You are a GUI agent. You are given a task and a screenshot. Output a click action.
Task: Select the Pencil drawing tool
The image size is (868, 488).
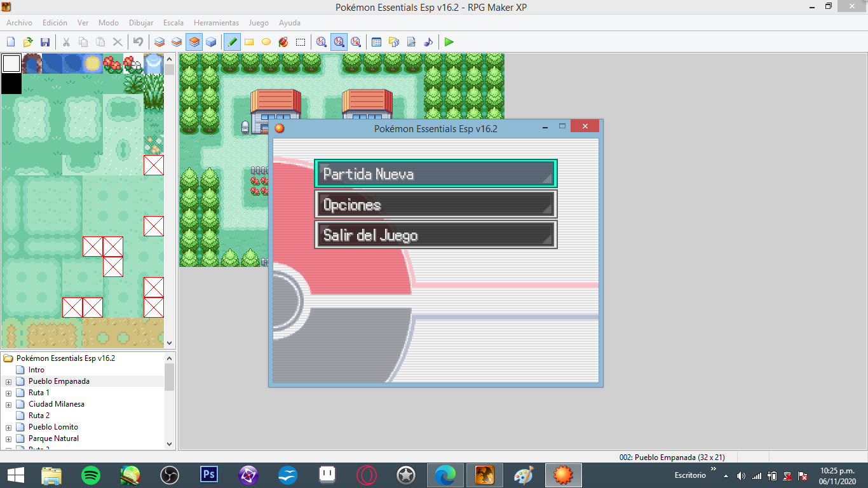[x=232, y=42]
